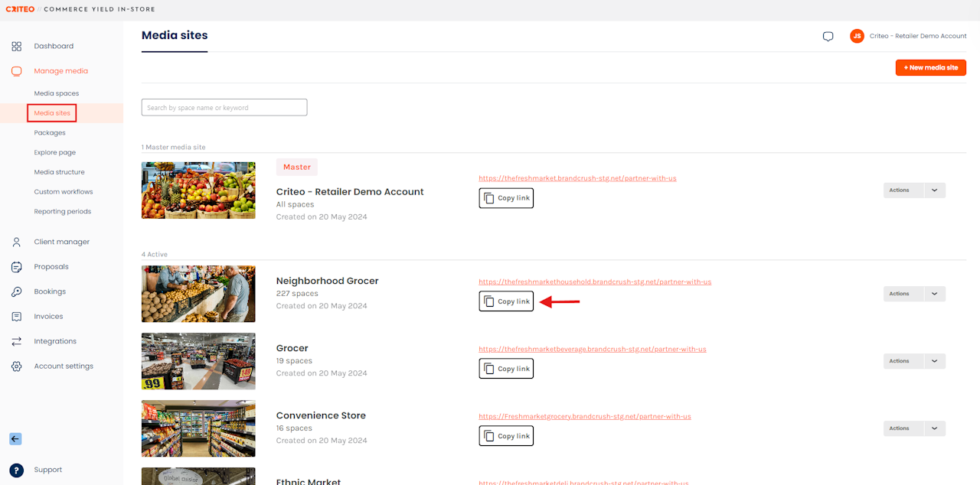Open the chat message icon in header
This screenshot has width=980, height=485.
point(828,36)
